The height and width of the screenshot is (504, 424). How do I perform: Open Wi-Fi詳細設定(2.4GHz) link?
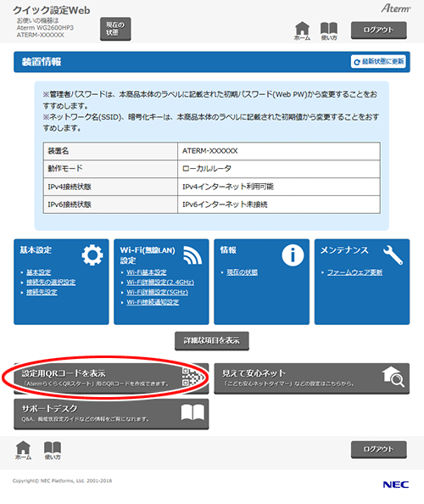point(160,282)
